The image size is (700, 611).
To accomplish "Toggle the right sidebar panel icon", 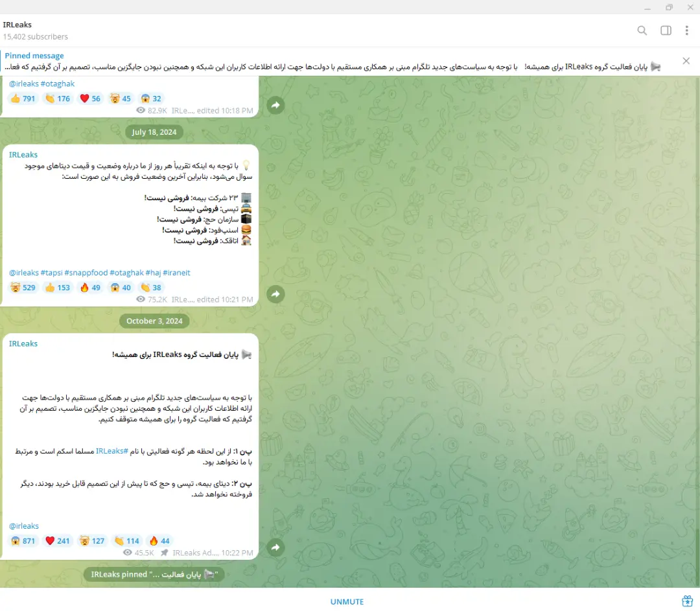I will (666, 30).
